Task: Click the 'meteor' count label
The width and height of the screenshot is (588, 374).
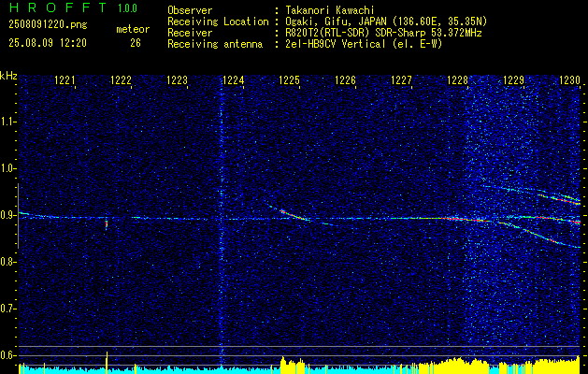Action: [133, 29]
